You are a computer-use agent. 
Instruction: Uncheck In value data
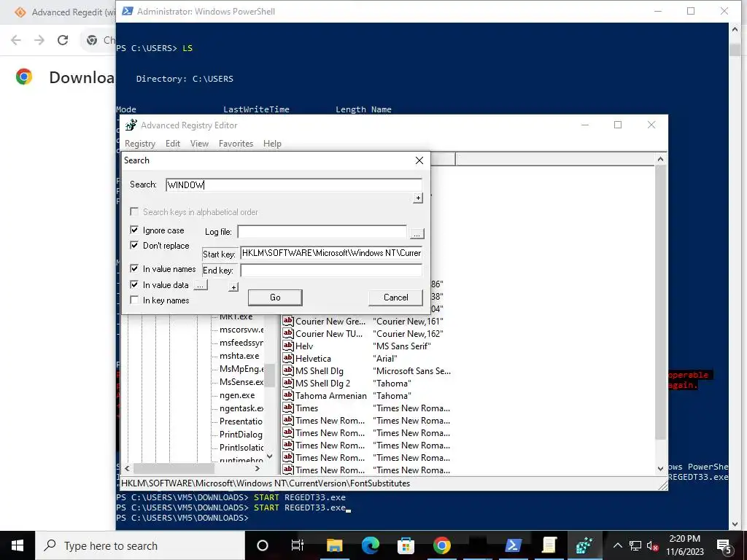pyautogui.click(x=134, y=285)
